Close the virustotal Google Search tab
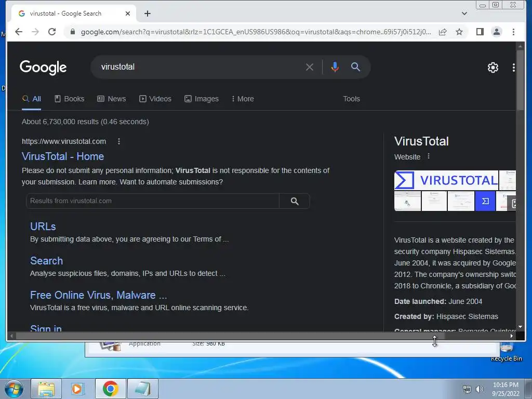 click(x=128, y=14)
